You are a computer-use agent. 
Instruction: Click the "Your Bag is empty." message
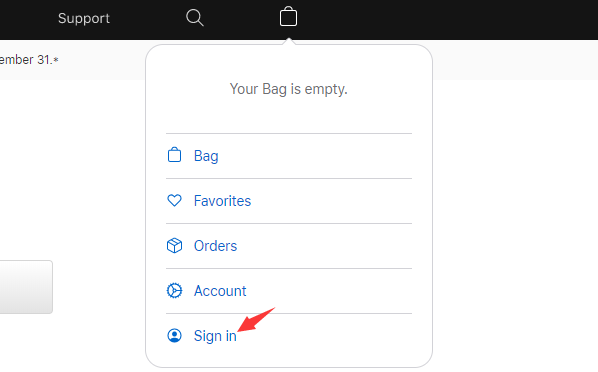289,89
